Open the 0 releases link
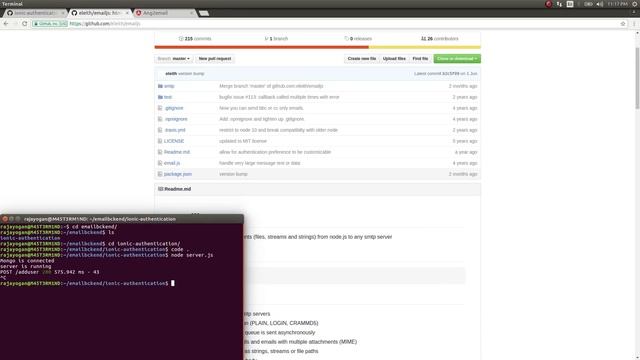The image size is (640, 360). point(358,38)
